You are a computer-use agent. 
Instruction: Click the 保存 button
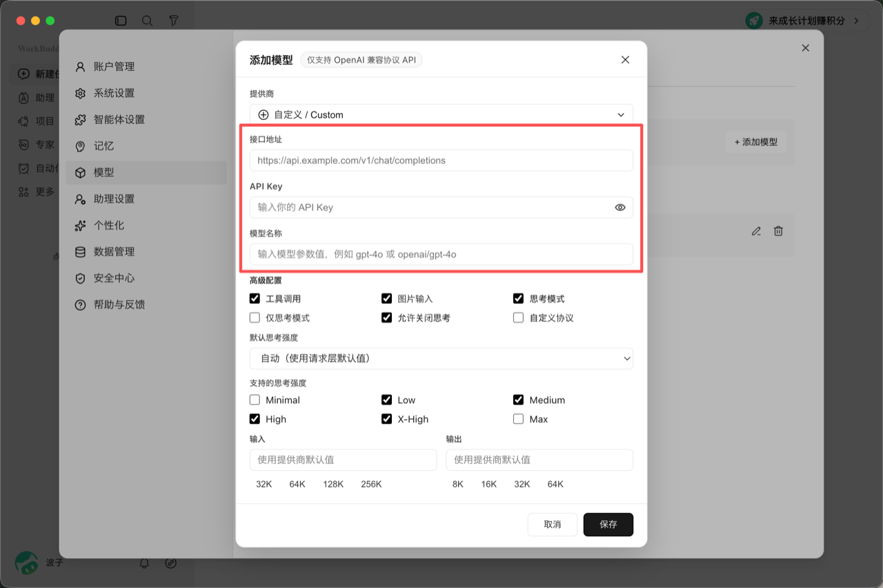tap(608, 525)
